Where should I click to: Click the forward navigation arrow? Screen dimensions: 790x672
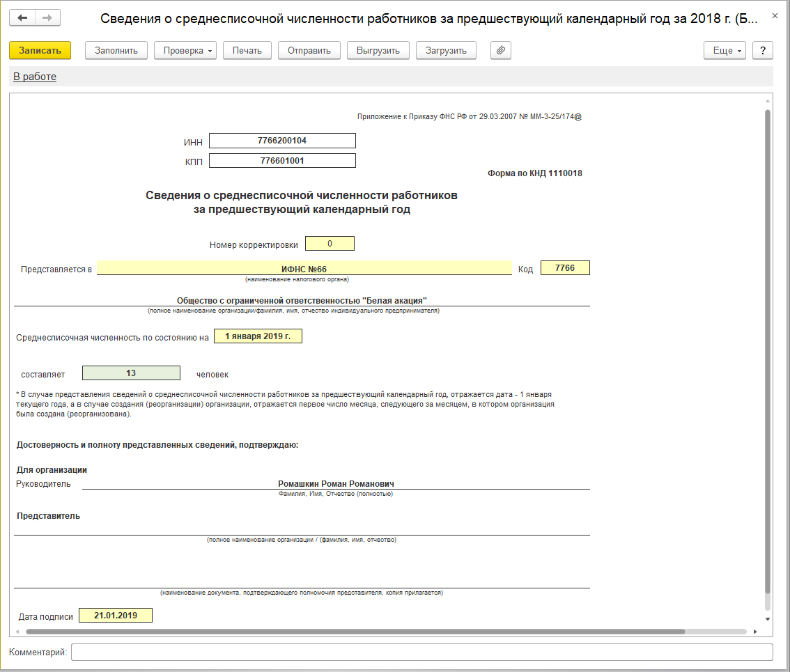pyautogui.click(x=47, y=17)
